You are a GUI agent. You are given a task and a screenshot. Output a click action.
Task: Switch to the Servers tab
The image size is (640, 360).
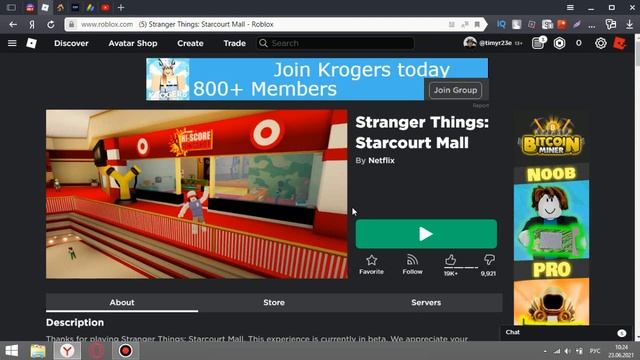pos(426,302)
